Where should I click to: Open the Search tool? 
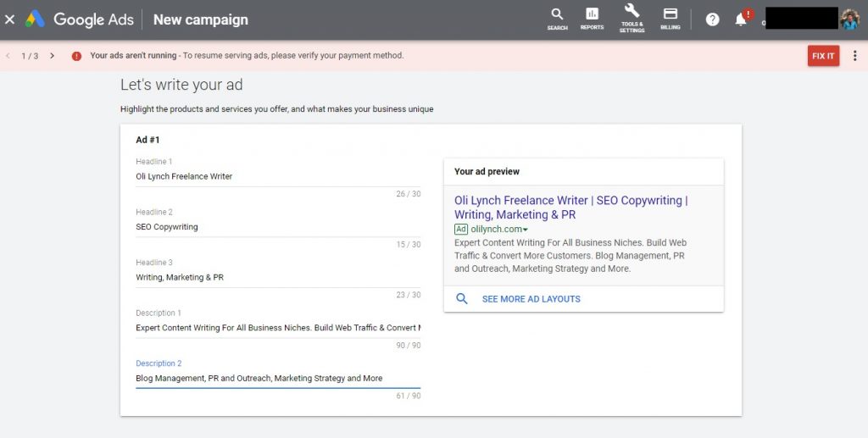click(x=558, y=19)
